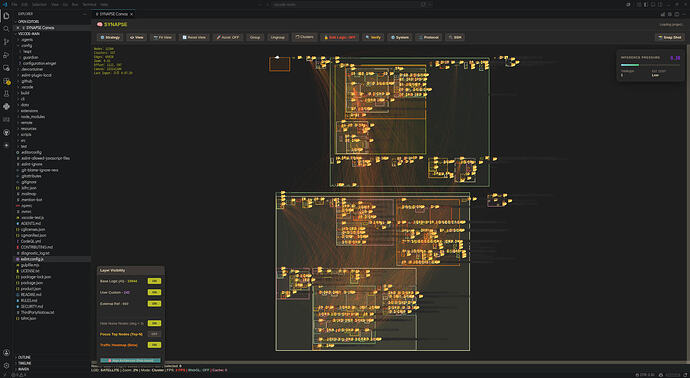Click the System button
The height and width of the screenshot is (378, 690).
click(400, 37)
